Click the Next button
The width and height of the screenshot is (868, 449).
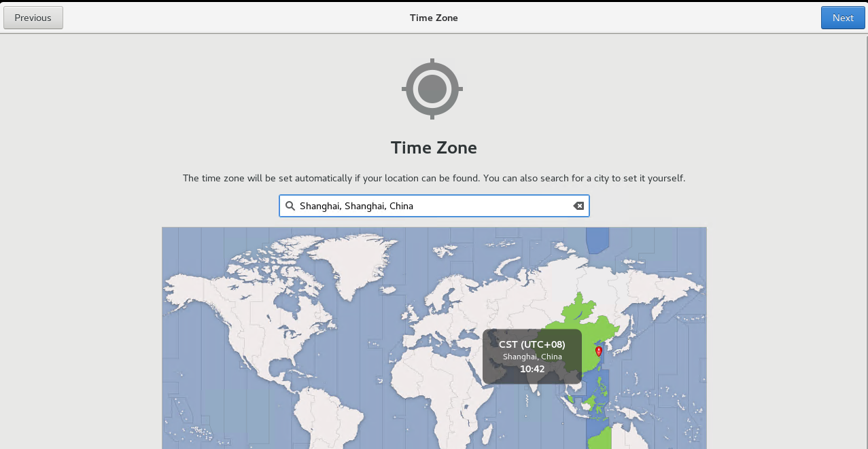coord(843,18)
